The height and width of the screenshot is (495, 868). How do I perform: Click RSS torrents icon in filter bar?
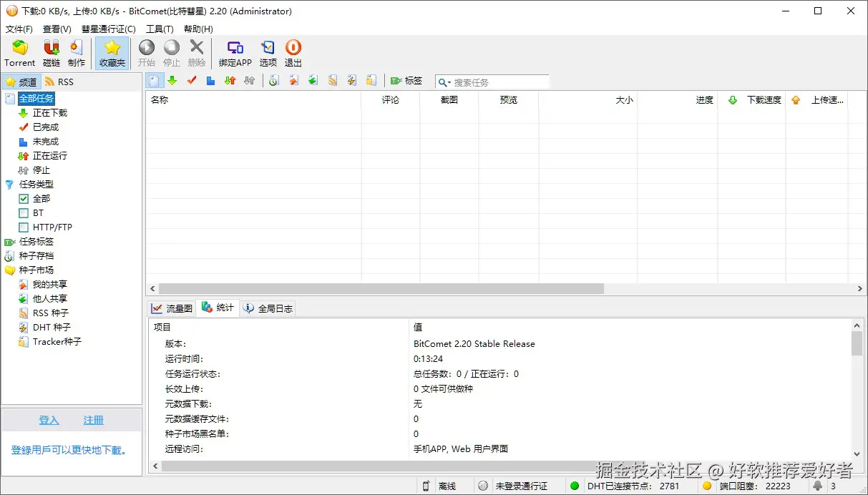332,81
